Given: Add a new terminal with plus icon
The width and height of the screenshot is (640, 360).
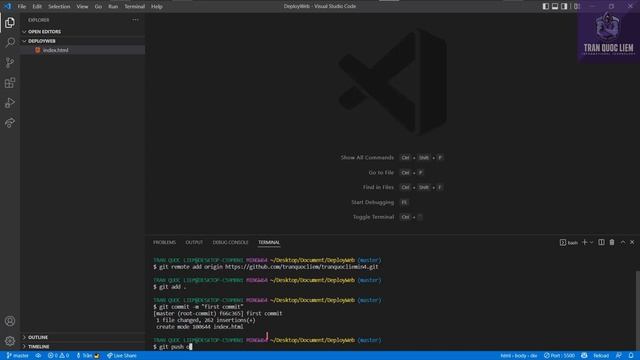Looking at the screenshot, I should pyautogui.click(x=584, y=242).
